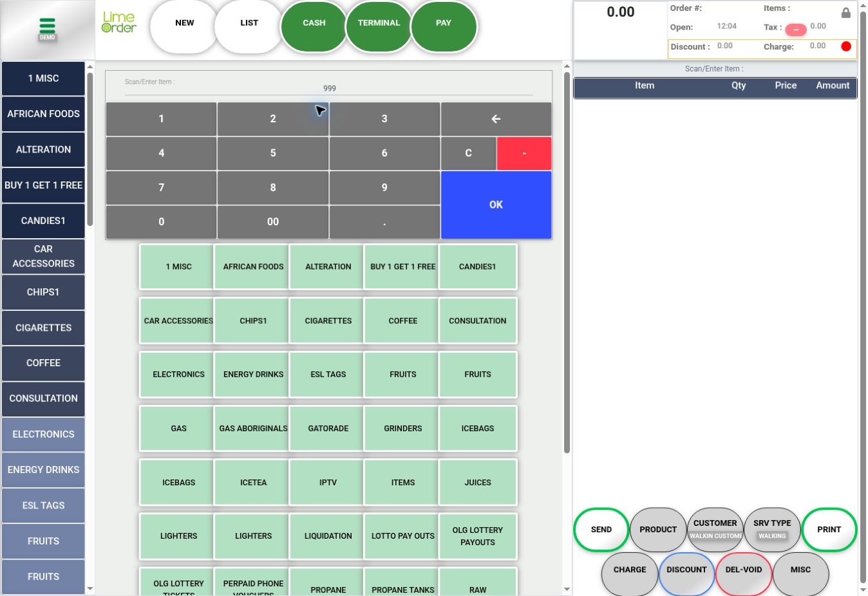Click the Amount column header
This screenshot has height=596, width=868.
click(833, 86)
